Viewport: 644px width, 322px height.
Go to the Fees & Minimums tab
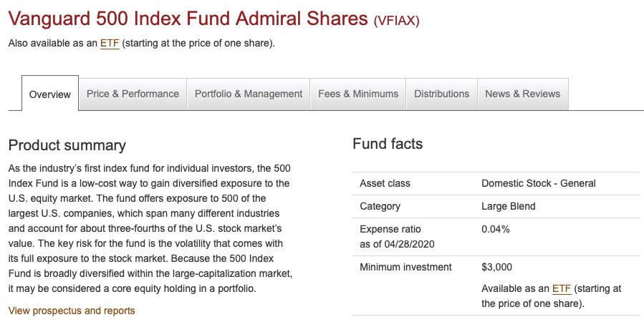click(x=358, y=94)
